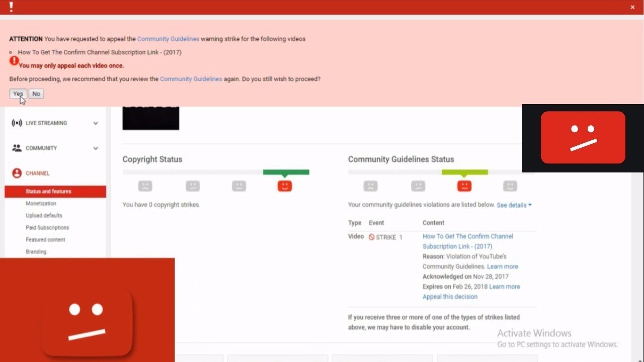Close the red attention banner

pyautogui.click(x=632, y=8)
